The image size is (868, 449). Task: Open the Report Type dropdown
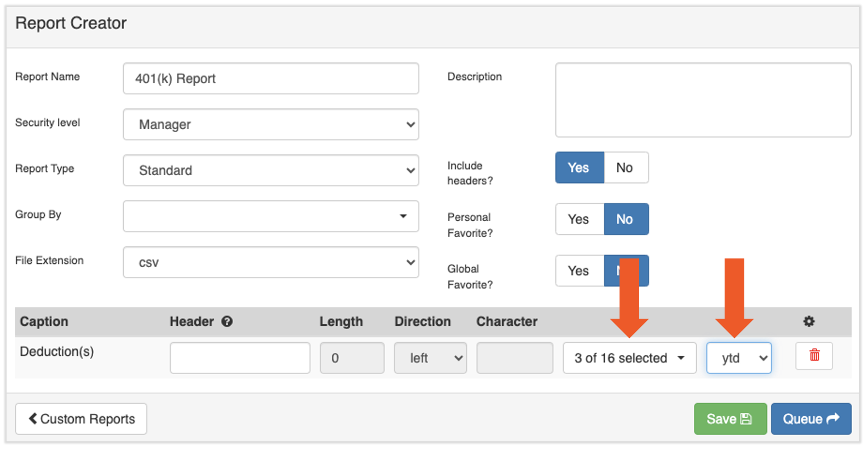270,170
